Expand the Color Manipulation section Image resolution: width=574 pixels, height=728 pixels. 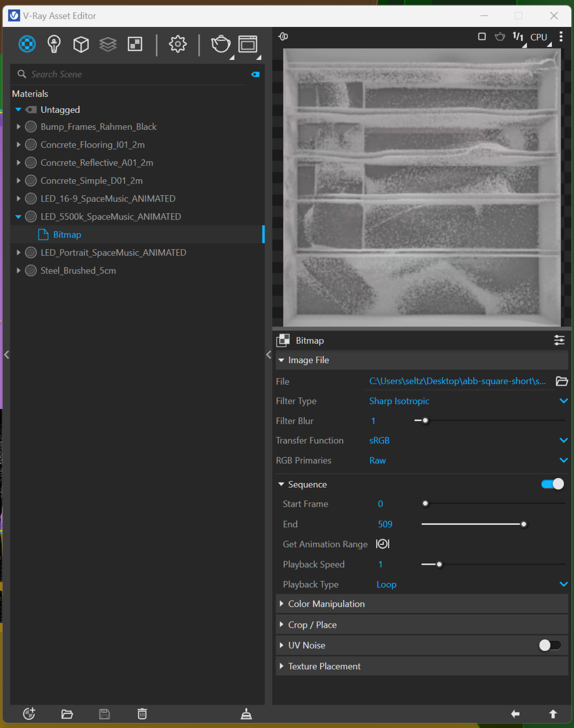(422, 604)
